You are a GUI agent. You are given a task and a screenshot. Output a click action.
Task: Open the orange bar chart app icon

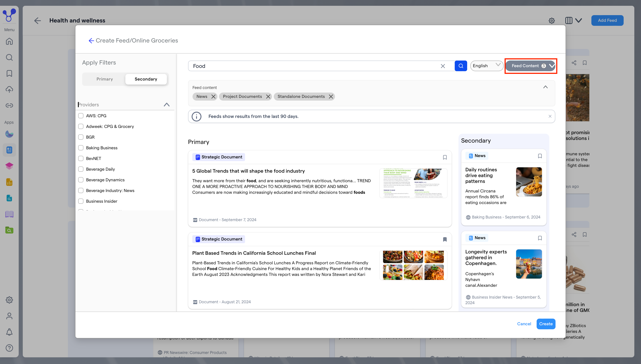tap(9, 182)
